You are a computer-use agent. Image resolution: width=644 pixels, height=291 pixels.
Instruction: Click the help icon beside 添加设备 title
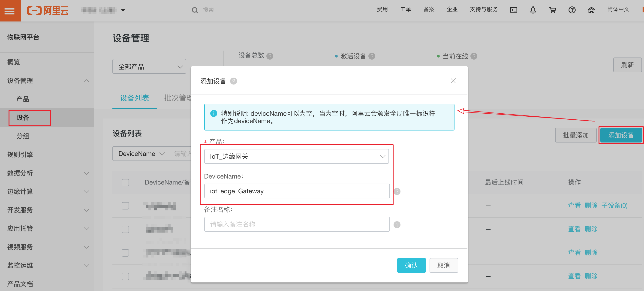(x=234, y=81)
